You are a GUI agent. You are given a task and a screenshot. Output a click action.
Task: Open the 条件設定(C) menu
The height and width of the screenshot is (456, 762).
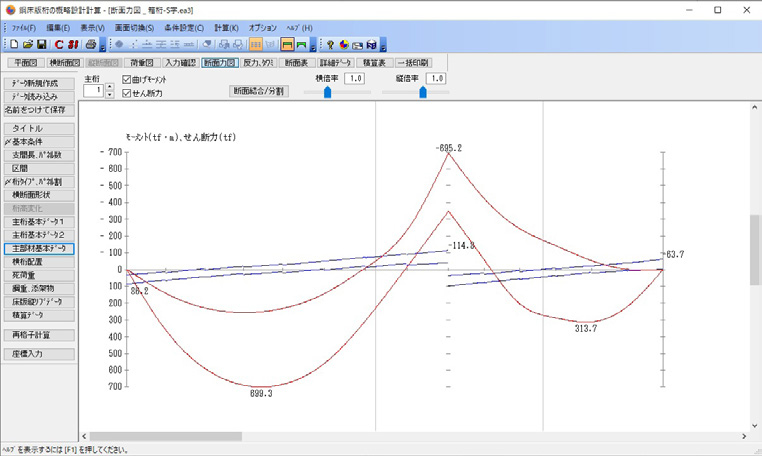pyautogui.click(x=184, y=28)
